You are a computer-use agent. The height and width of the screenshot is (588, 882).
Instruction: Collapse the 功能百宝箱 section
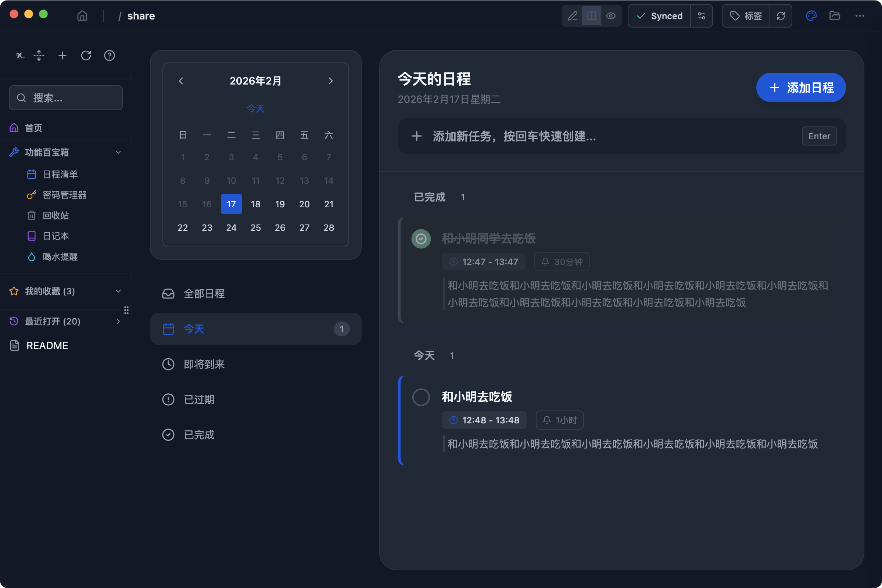[x=118, y=152]
